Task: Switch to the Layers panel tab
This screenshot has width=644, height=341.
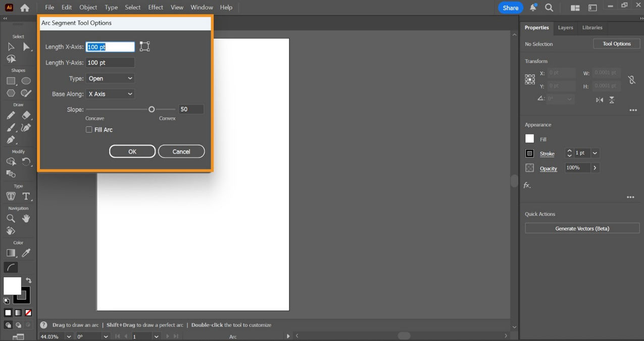Action: coord(565,28)
